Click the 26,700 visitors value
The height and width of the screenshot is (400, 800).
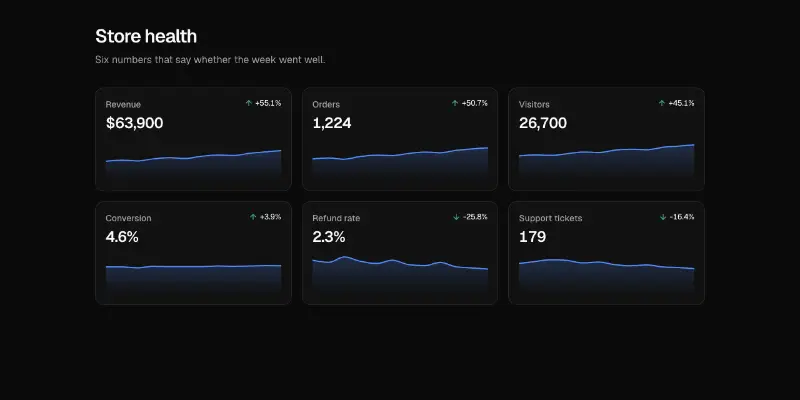coord(543,123)
